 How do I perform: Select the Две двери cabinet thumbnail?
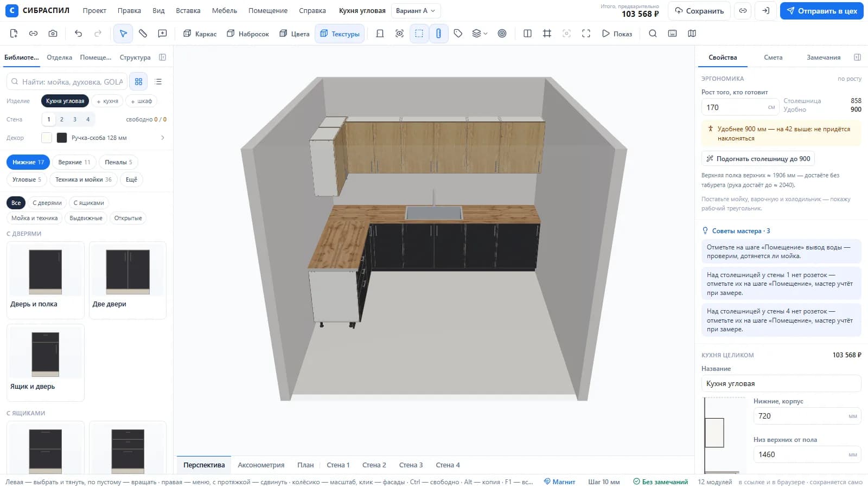[127, 280]
